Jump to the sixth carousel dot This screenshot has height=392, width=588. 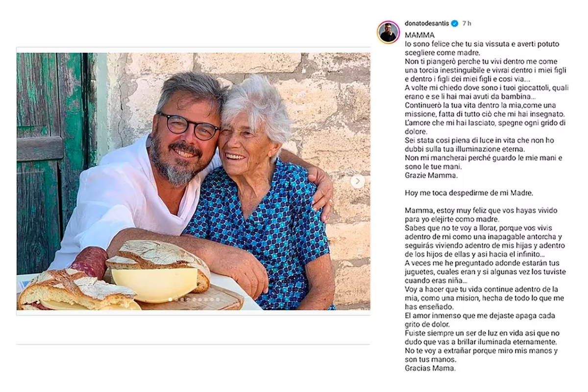200,299
